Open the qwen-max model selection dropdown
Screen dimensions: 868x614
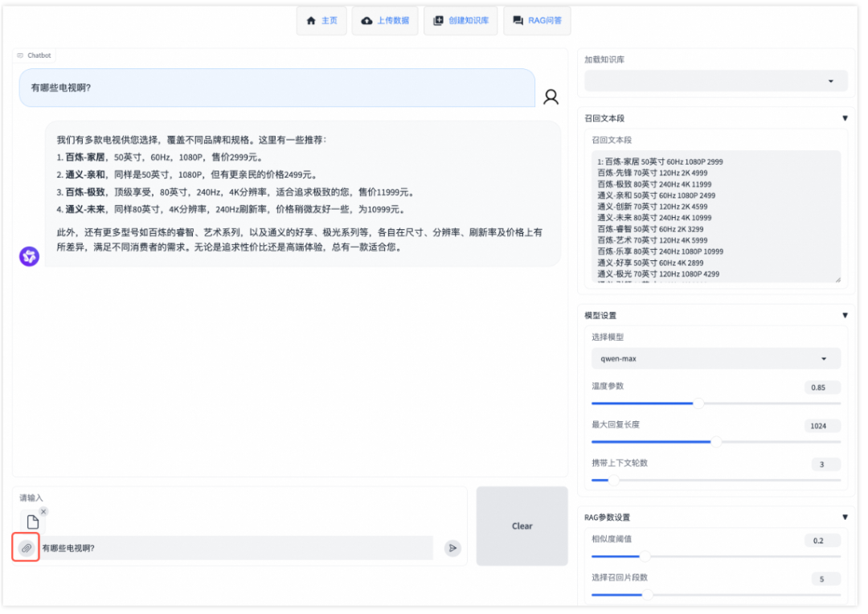pos(715,358)
